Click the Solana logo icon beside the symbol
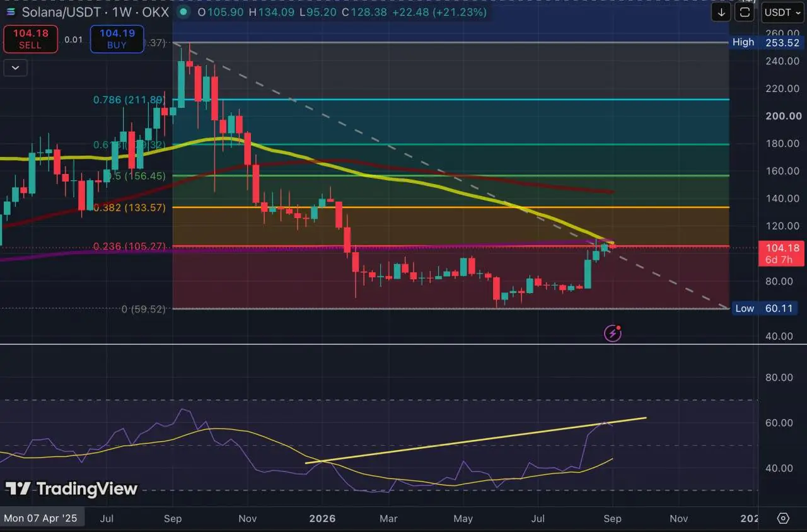The image size is (807, 532). (11, 12)
